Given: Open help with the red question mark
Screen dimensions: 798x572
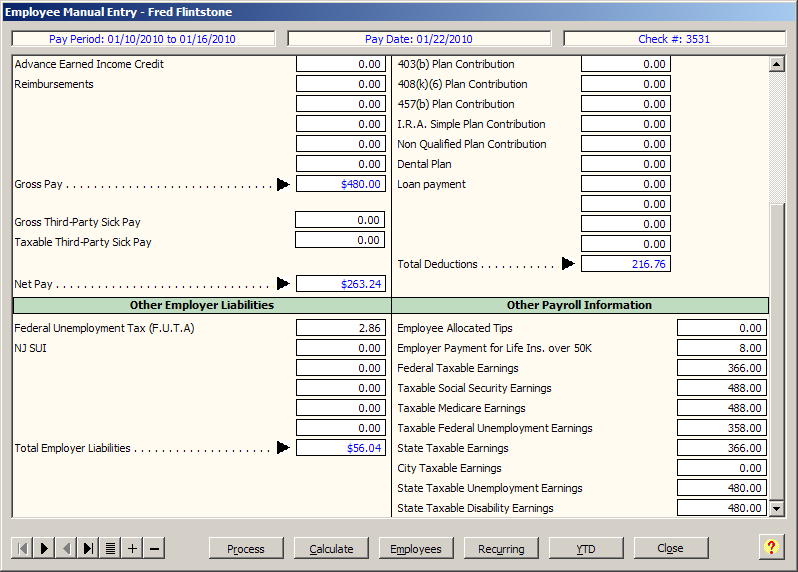Looking at the screenshot, I should (x=771, y=547).
